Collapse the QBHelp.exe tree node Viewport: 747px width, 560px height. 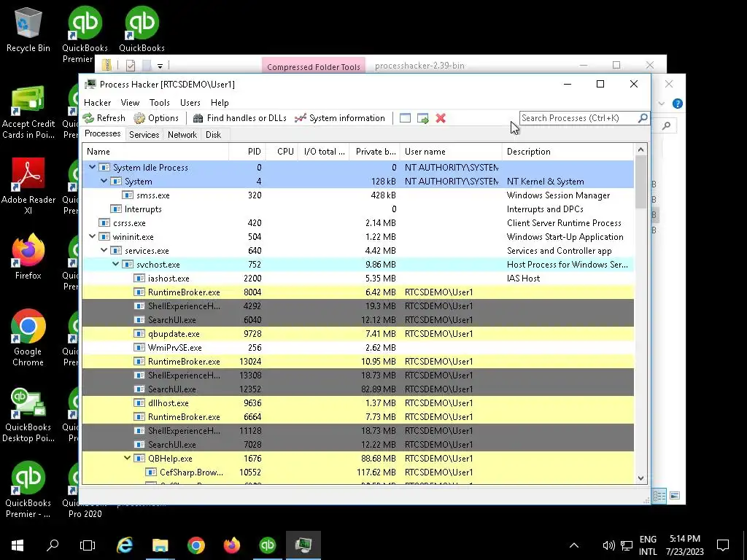(x=127, y=458)
